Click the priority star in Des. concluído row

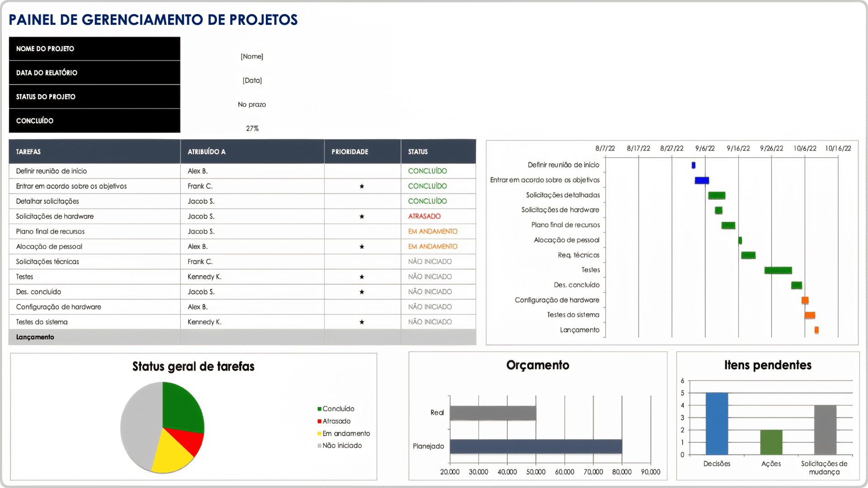(x=362, y=292)
